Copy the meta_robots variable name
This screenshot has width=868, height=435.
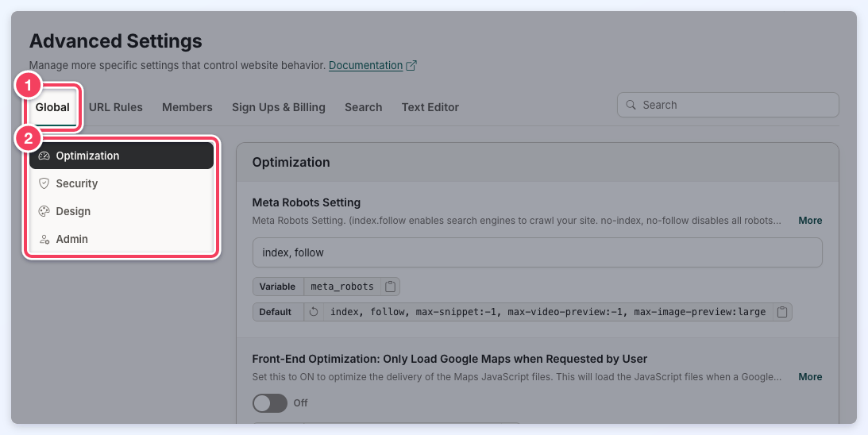(390, 287)
